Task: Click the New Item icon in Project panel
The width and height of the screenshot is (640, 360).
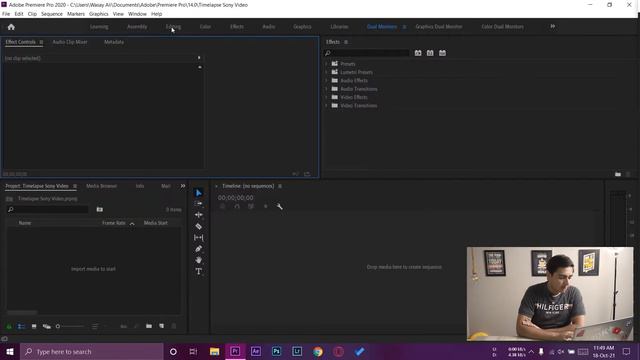Action: 162,326
